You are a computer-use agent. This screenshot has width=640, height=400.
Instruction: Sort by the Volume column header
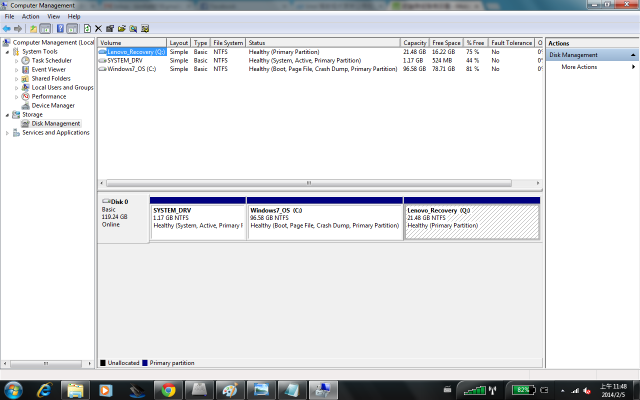(132, 43)
